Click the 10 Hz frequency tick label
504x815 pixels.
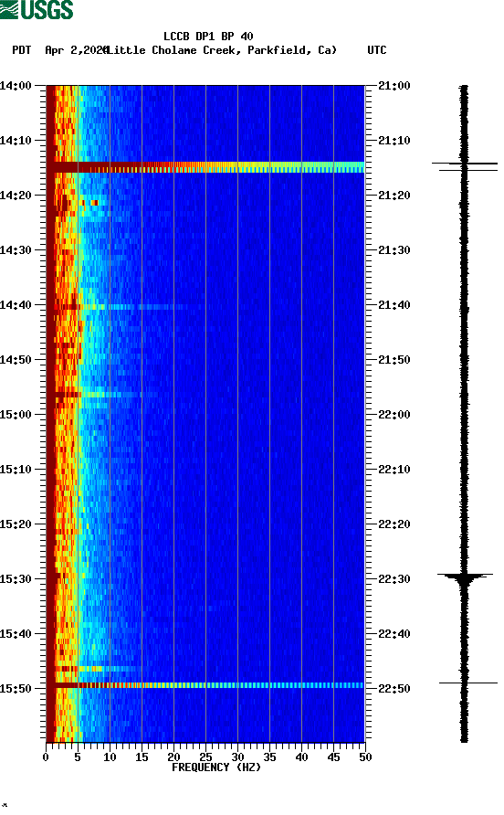[x=110, y=757]
